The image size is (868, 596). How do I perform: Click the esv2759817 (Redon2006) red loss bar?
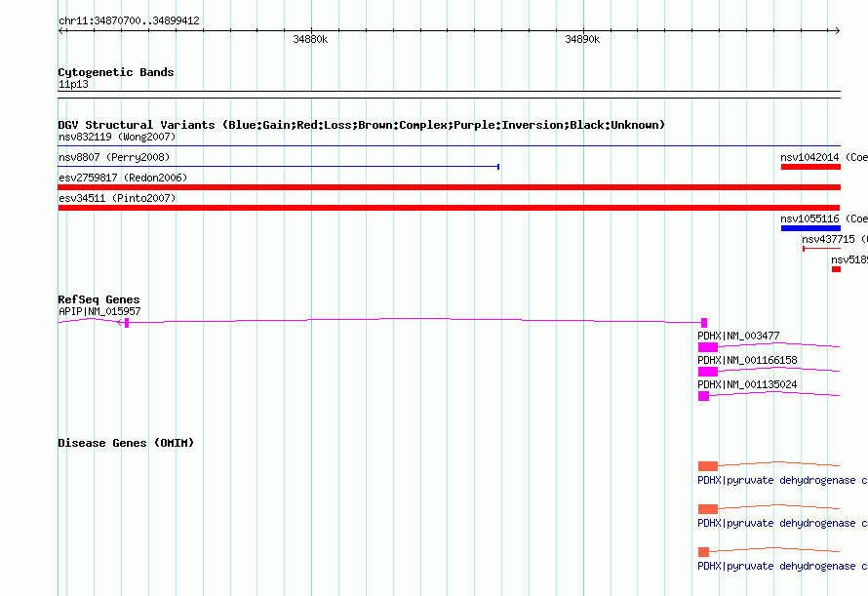[450, 187]
